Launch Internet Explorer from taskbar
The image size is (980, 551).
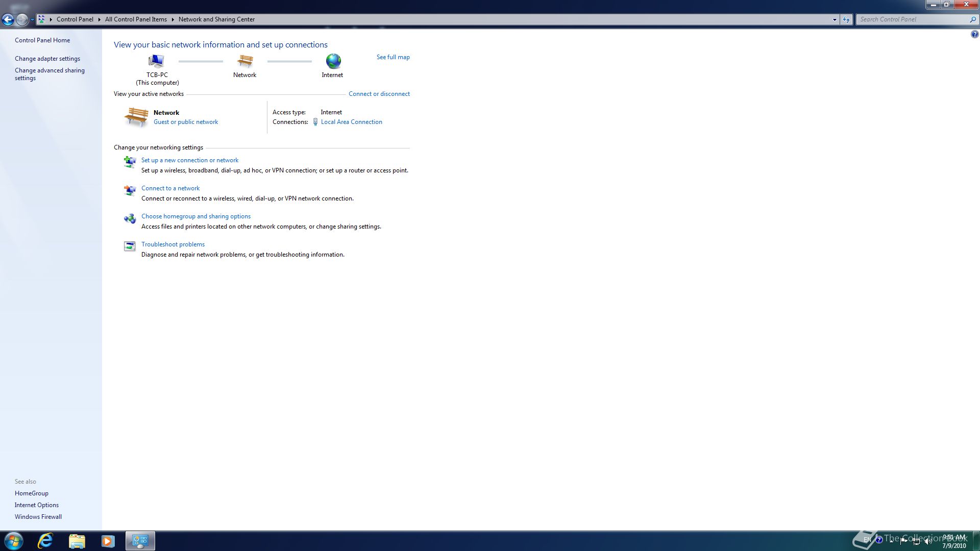45,541
